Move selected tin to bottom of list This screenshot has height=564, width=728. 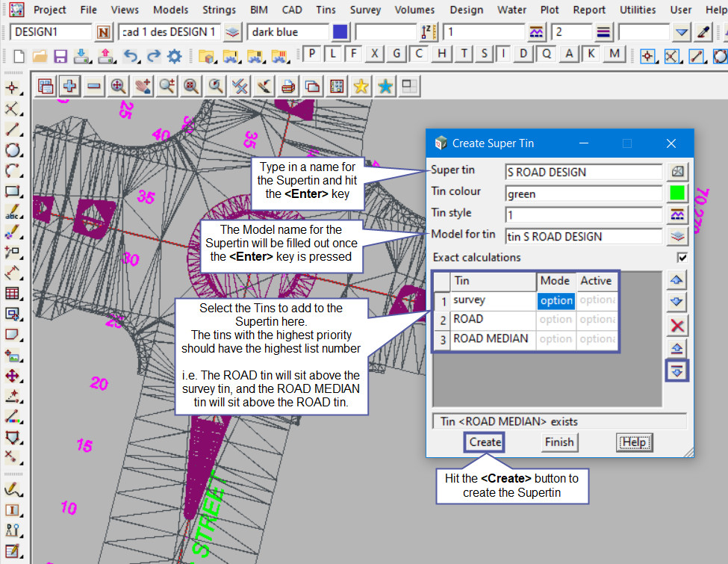coord(678,371)
